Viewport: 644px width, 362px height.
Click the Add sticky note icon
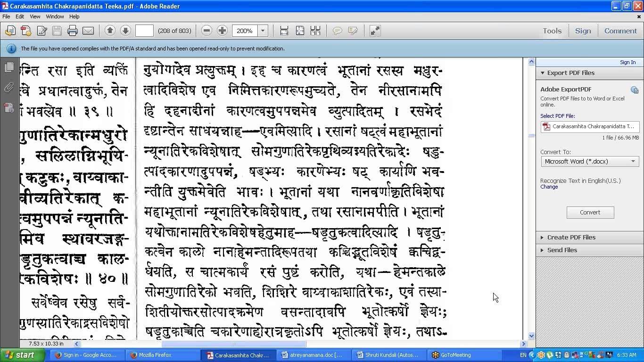click(x=337, y=31)
